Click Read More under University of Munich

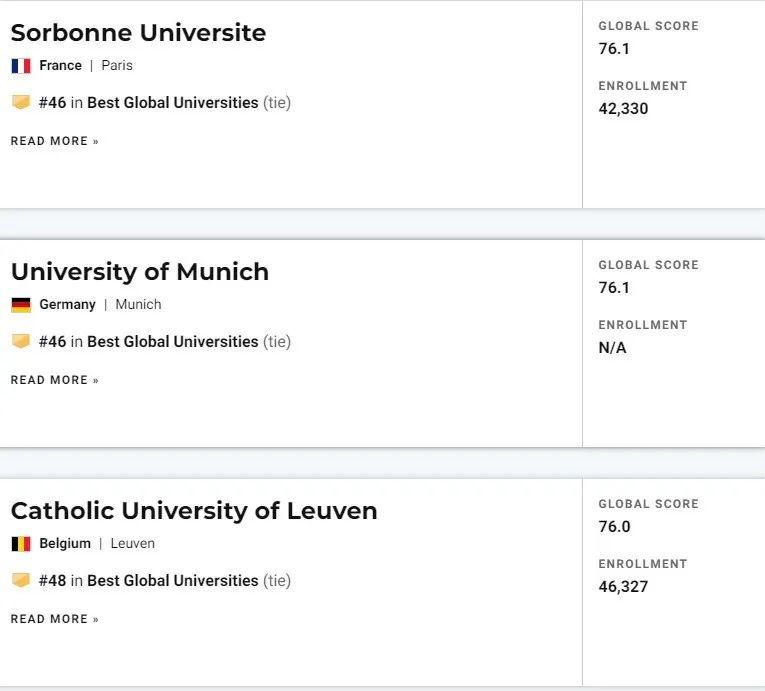tap(55, 380)
